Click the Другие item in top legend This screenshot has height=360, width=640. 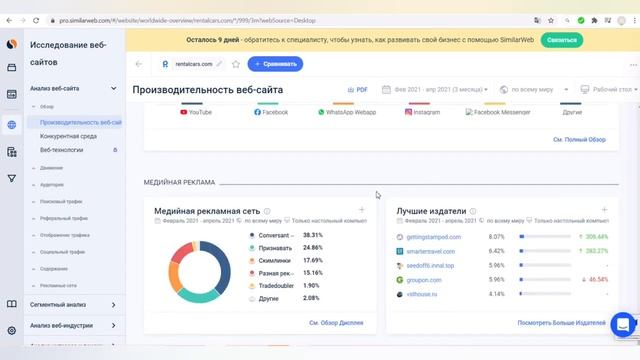pyautogui.click(x=572, y=112)
